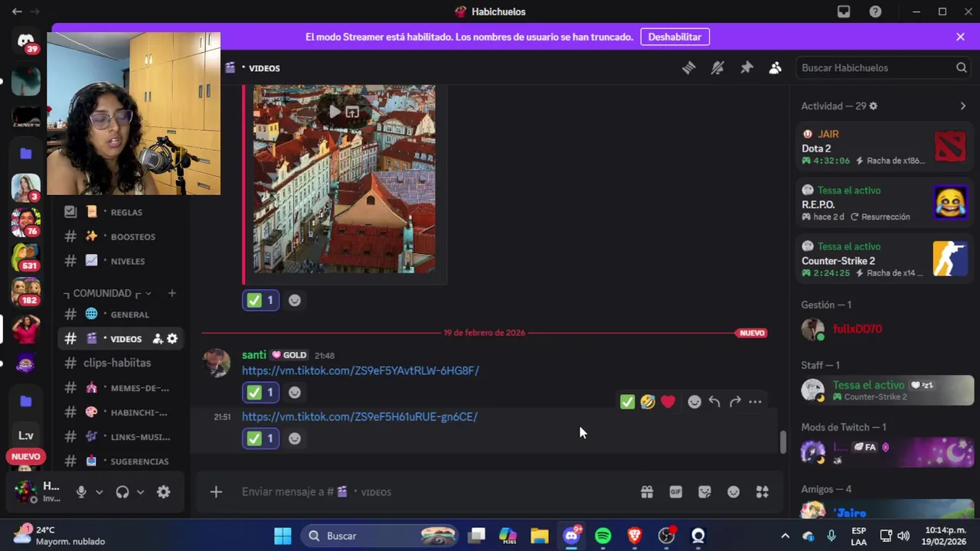Open the sticker picker

(x=704, y=492)
